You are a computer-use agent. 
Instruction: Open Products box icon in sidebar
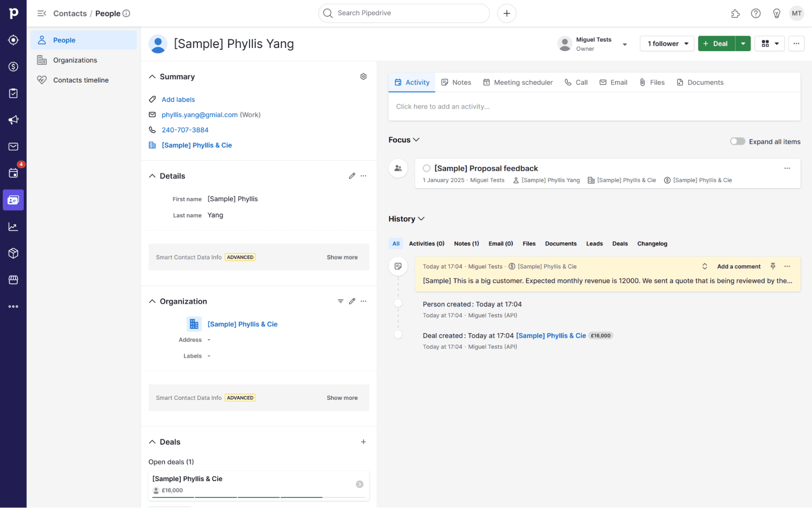point(13,253)
